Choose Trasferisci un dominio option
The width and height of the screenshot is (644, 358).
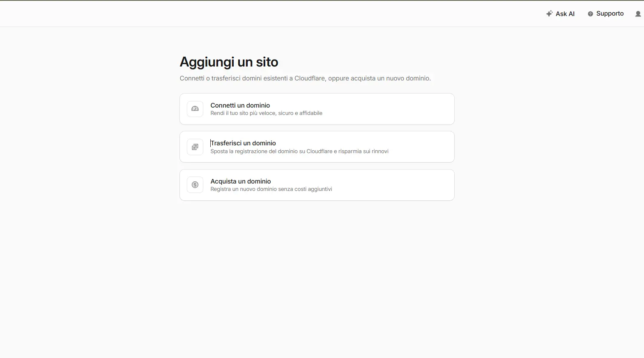pyautogui.click(x=317, y=147)
